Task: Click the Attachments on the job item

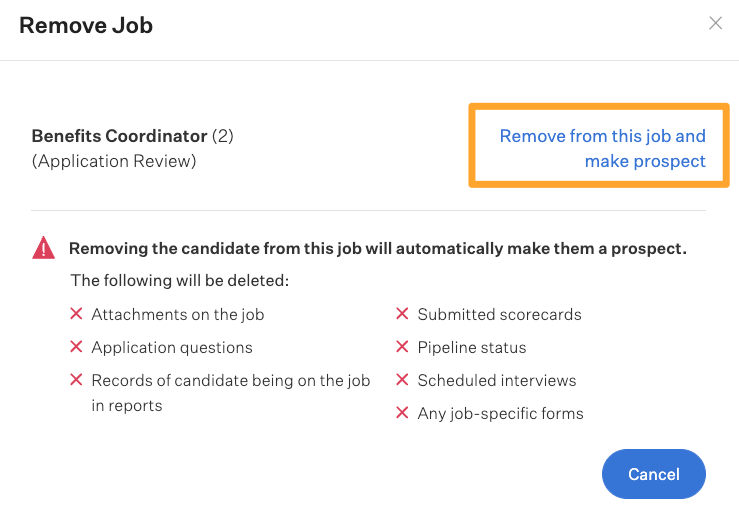Action: coord(178,314)
